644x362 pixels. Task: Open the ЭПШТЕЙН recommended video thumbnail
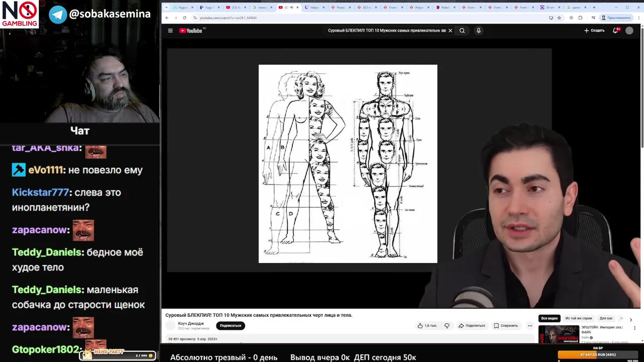pyautogui.click(x=559, y=334)
